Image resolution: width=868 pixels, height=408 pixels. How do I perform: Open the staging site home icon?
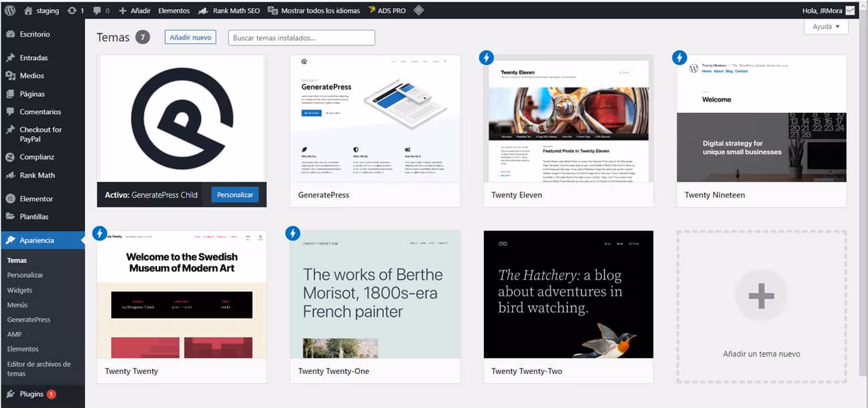pyautogui.click(x=28, y=11)
